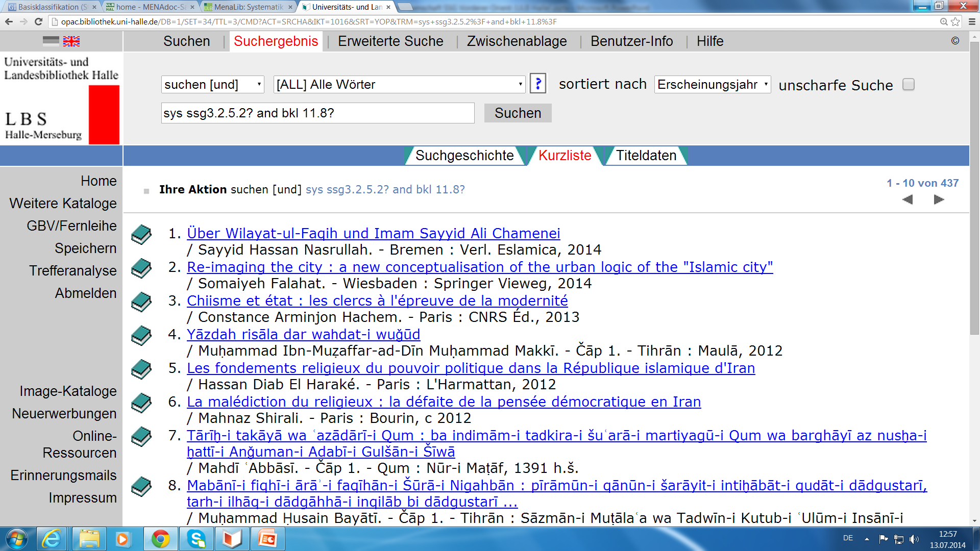980x551 pixels.
Task: Open Erweiterte Suche menu item
Action: click(x=390, y=41)
